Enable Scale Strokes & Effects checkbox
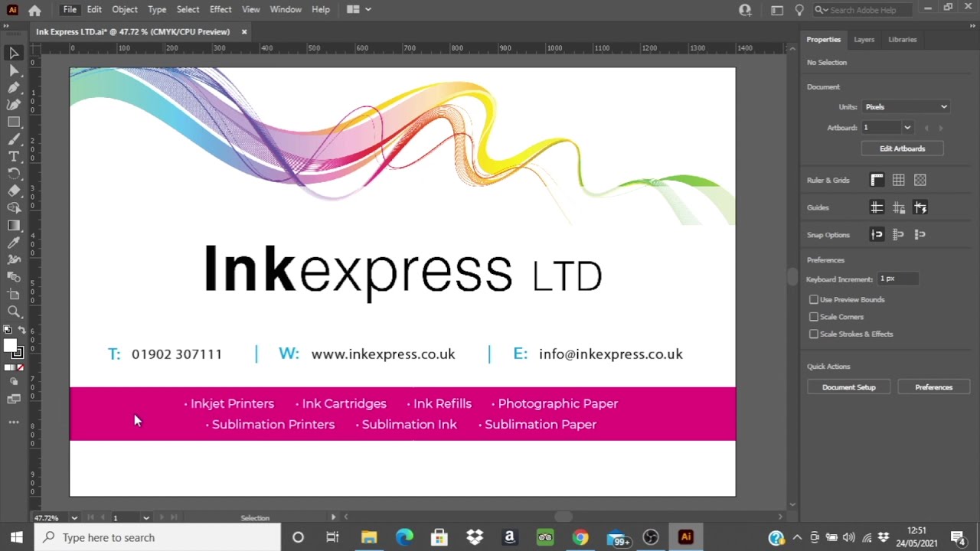980x551 pixels. [x=813, y=334]
